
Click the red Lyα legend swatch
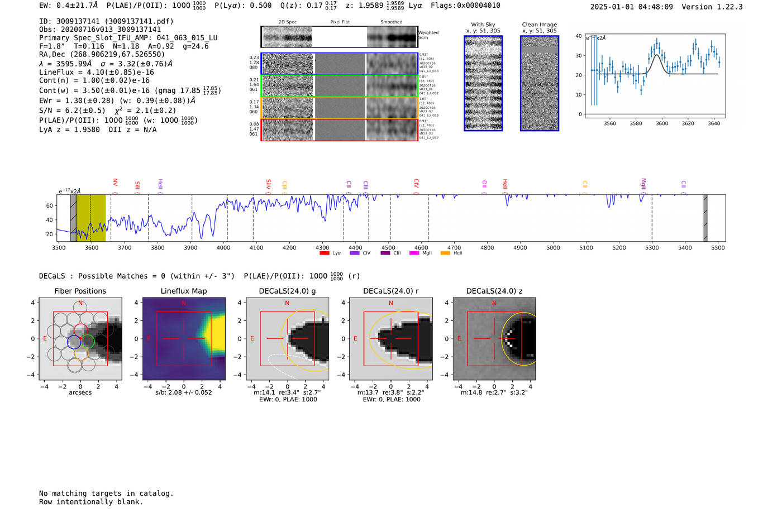[x=324, y=253]
